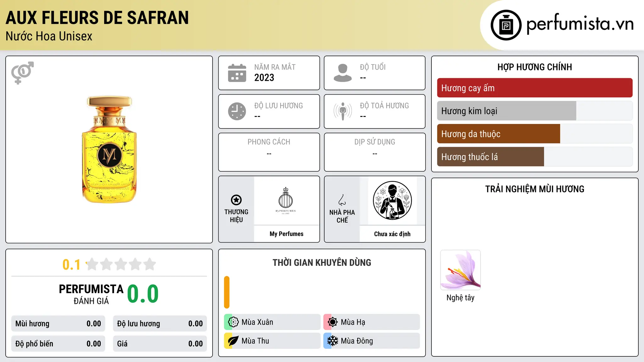
Task: Click the Hương cay ấm accord bar
Action: coord(535,88)
